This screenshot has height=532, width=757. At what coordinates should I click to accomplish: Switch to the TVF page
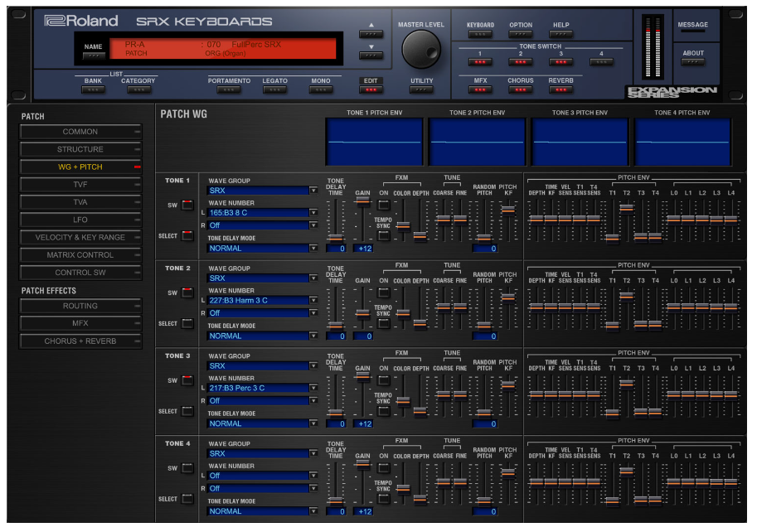click(80, 185)
